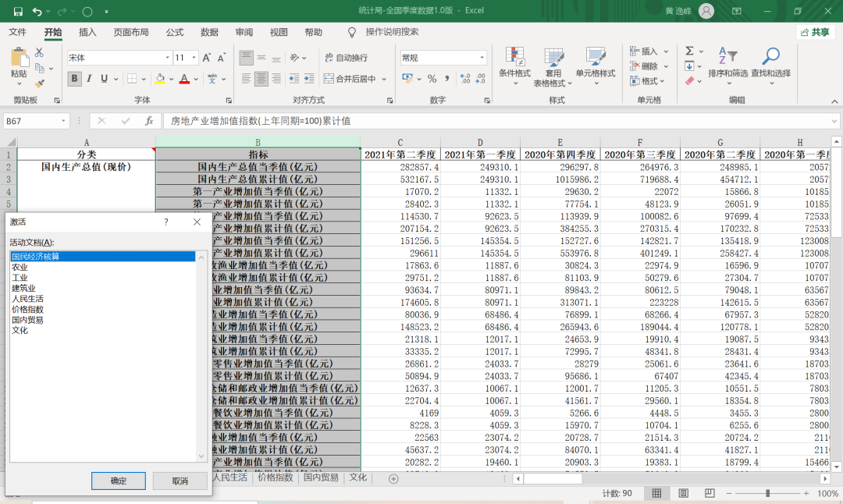Switch to Page Break Preview in status bar

pyautogui.click(x=710, y=493)
